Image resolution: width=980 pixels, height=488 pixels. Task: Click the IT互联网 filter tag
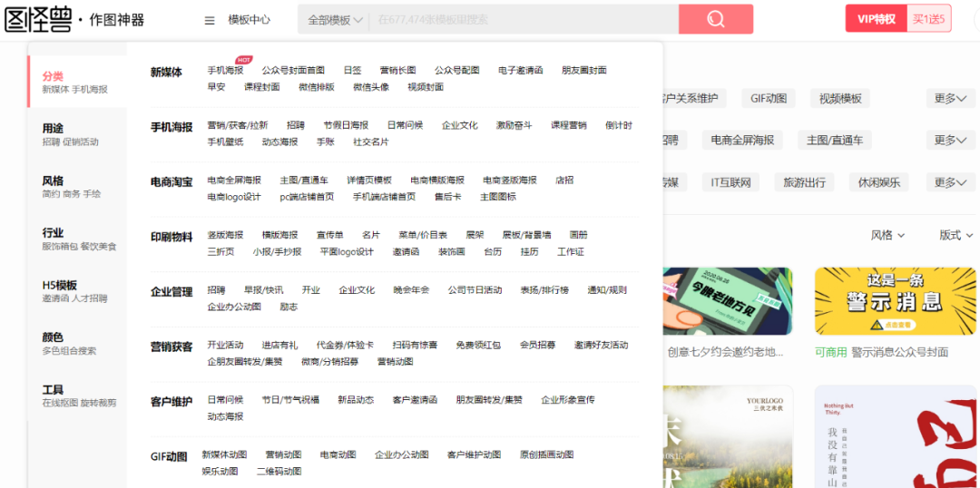(730, 182)
